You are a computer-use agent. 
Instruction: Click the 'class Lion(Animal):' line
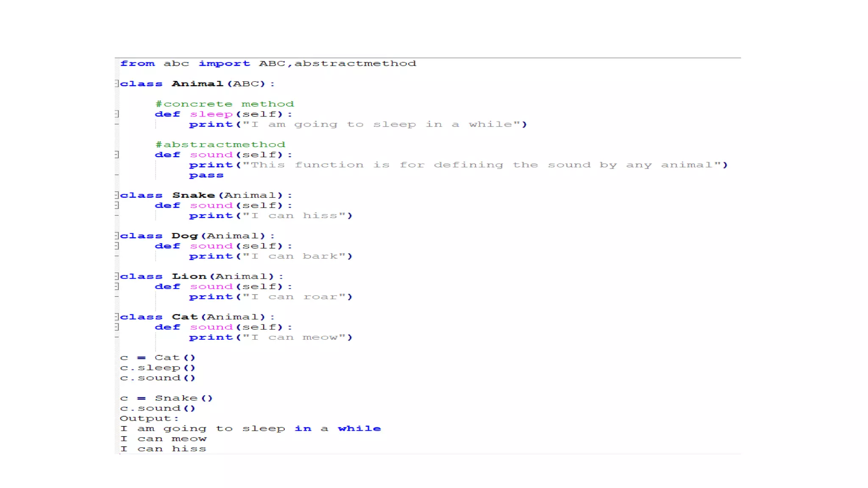pyautogui.click(x=202, y=277)
